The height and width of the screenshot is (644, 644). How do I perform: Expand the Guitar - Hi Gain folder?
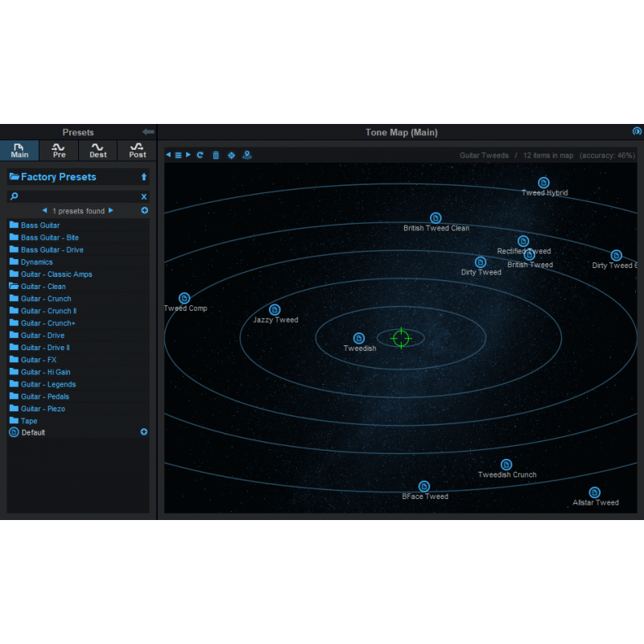click(45, 372)
